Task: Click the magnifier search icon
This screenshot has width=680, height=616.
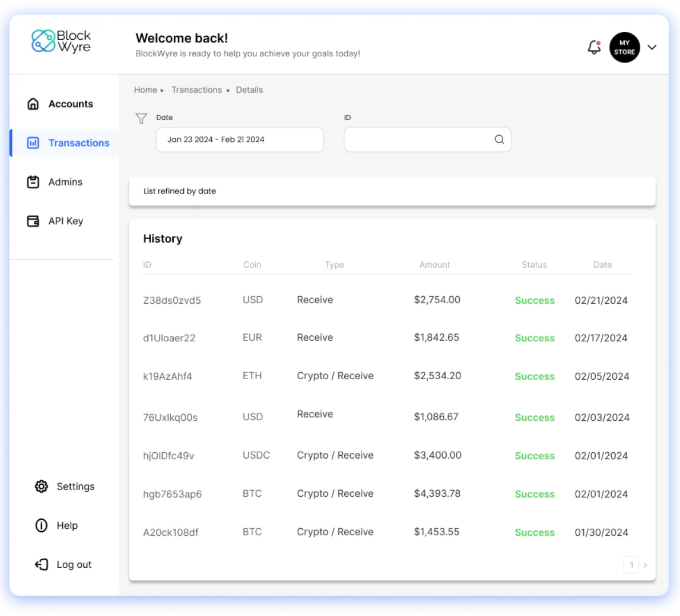Action: tap(499, 139)
